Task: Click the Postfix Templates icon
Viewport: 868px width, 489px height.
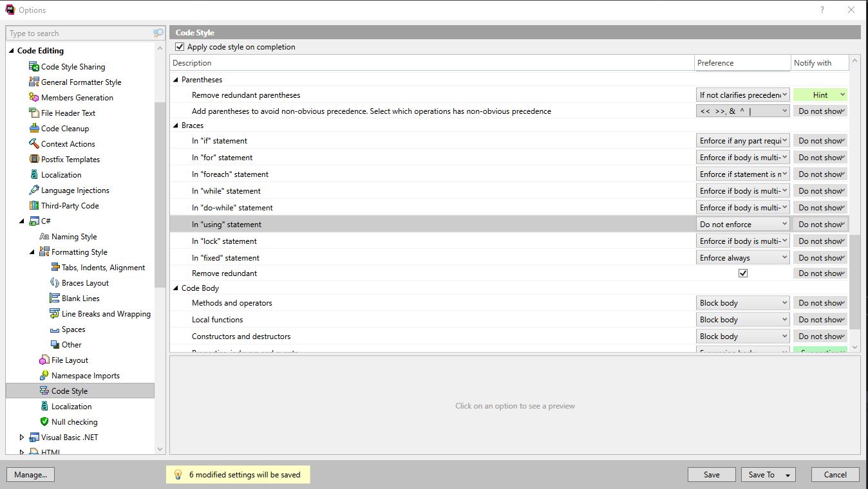Action: point(34,159)
